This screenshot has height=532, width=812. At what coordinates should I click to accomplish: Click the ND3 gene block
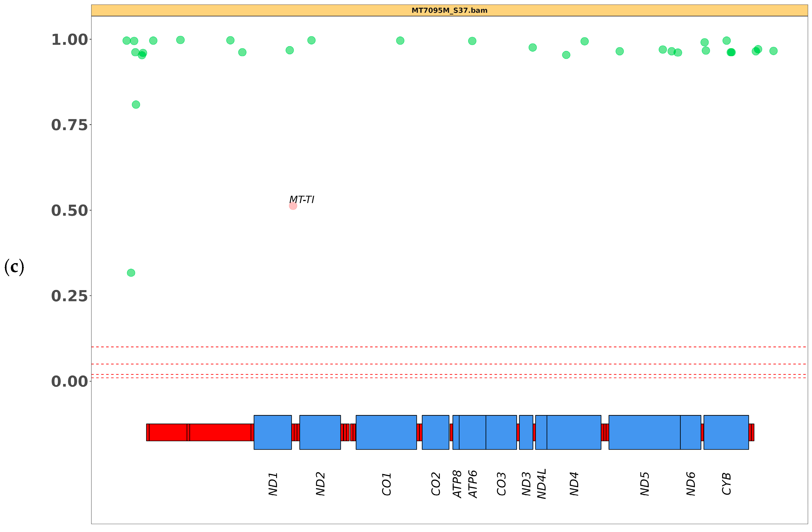pos(526,432)
